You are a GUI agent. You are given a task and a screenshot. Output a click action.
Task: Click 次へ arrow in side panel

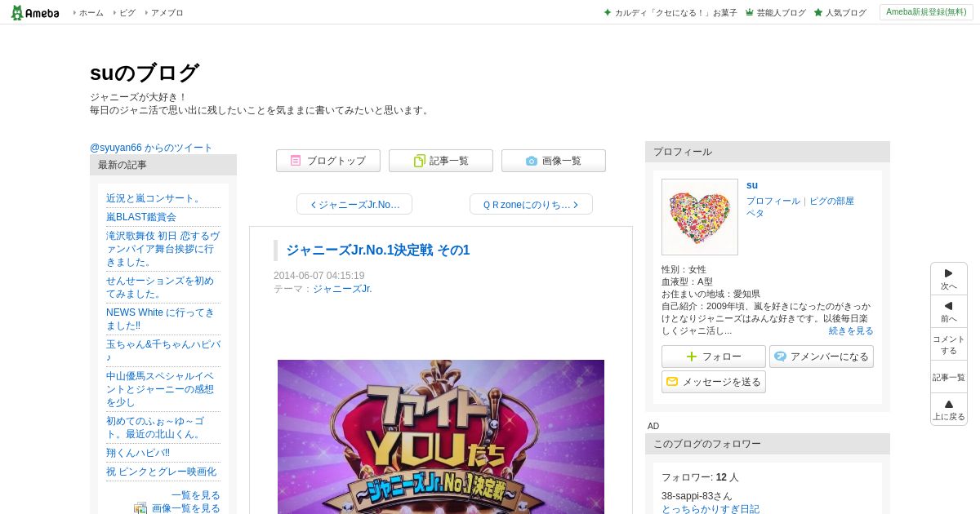tap(949, 279)
